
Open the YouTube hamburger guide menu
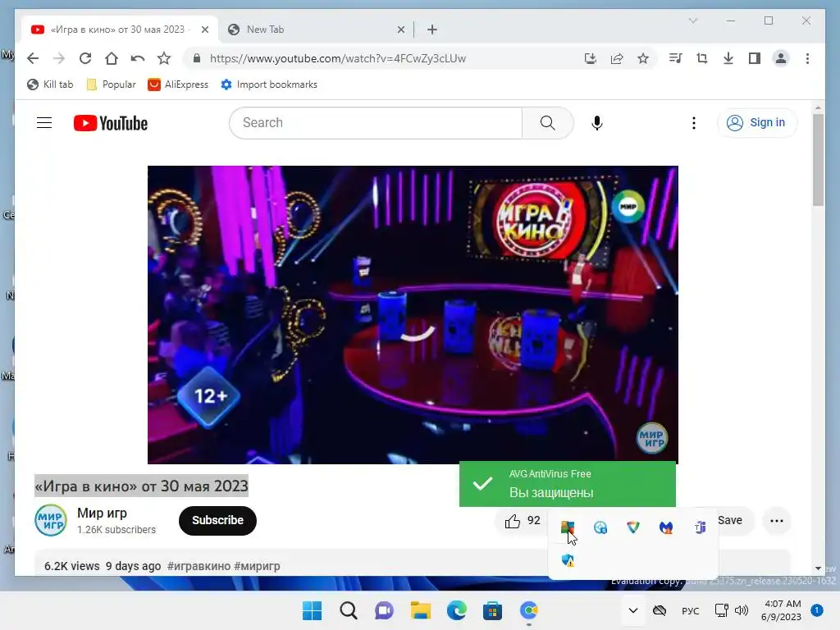(x=44, y=123)
